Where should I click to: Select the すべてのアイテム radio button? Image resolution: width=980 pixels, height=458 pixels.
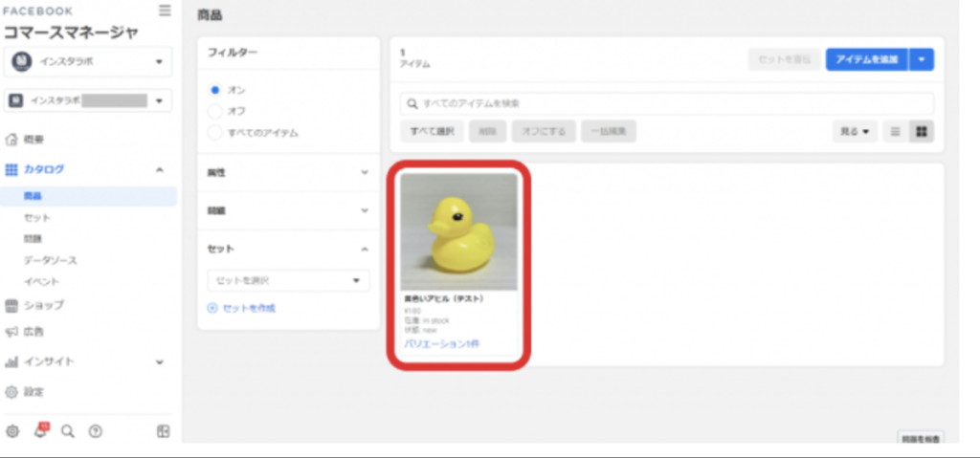coord(215,132)
